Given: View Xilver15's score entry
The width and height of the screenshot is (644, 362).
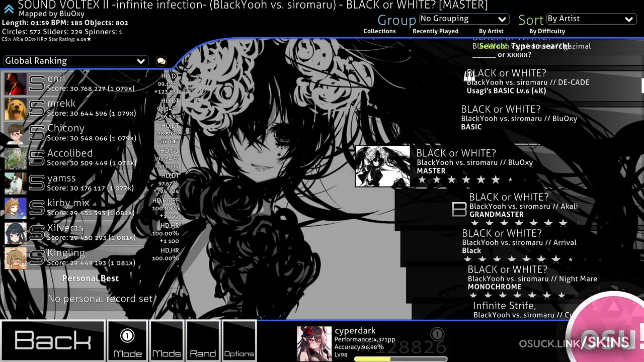Looking at the screenshot, I should point(92,233).
